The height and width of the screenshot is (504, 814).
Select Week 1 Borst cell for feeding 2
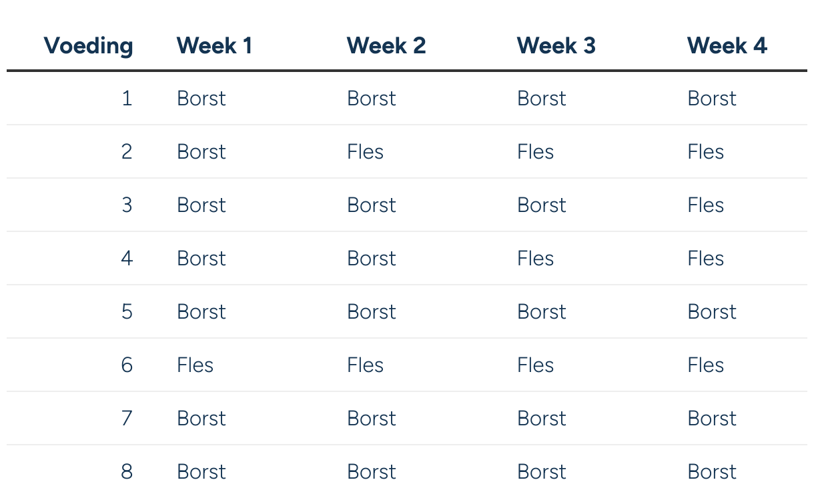(x=201, y=152)
